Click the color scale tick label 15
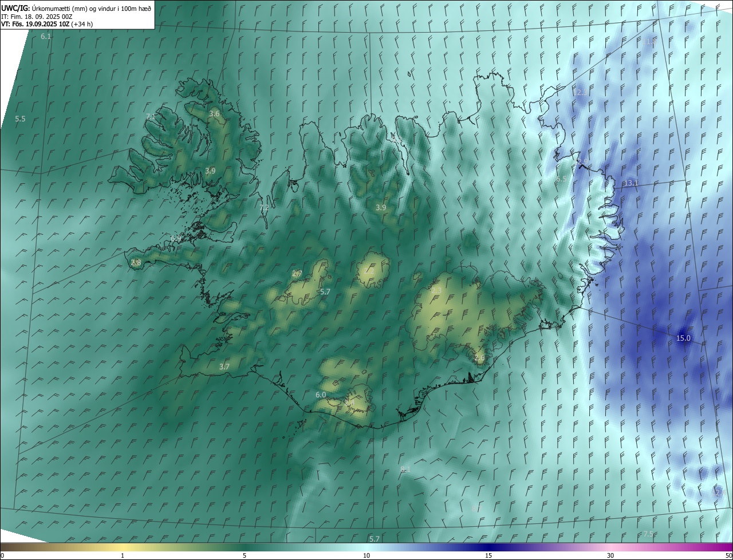The width and height of the screenshot is (733, 560). point(488,555)
